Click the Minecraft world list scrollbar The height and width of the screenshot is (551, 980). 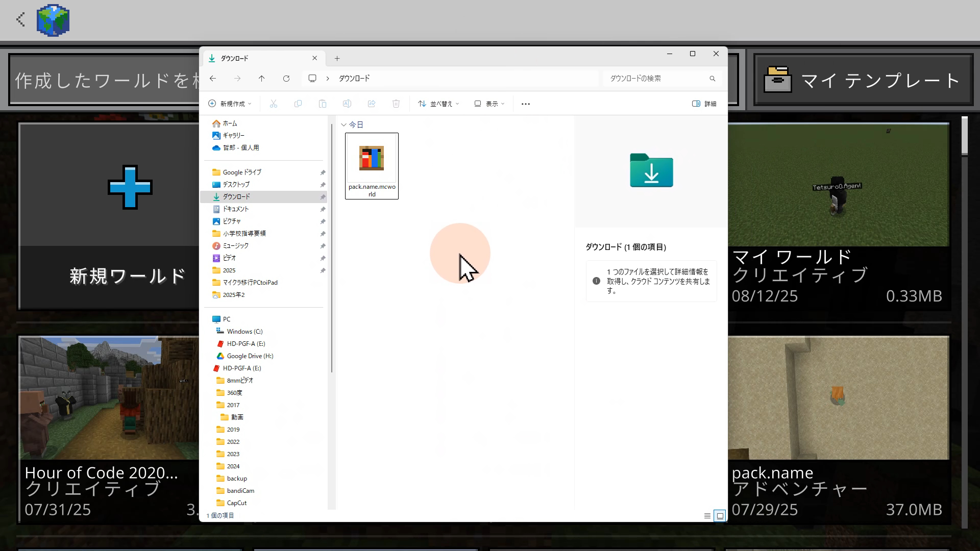click(x=964, y=136)
